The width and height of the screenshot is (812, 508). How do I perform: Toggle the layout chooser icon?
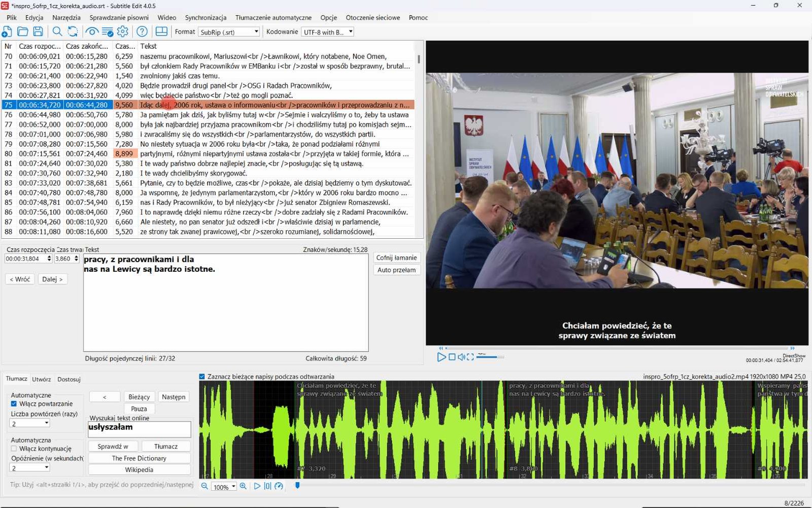click(x=161, y=31)
